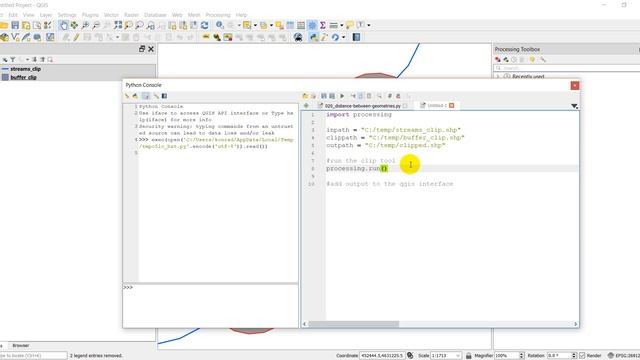Click the Coordinate field in status bar
Image resolution: width=640 pixels, height=360 pixels.
coord(382,356)
